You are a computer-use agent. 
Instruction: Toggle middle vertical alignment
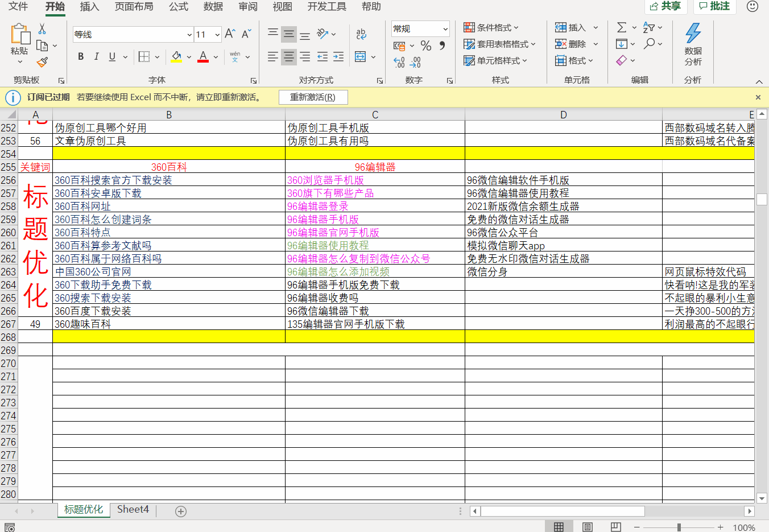[x=289, y=34]
